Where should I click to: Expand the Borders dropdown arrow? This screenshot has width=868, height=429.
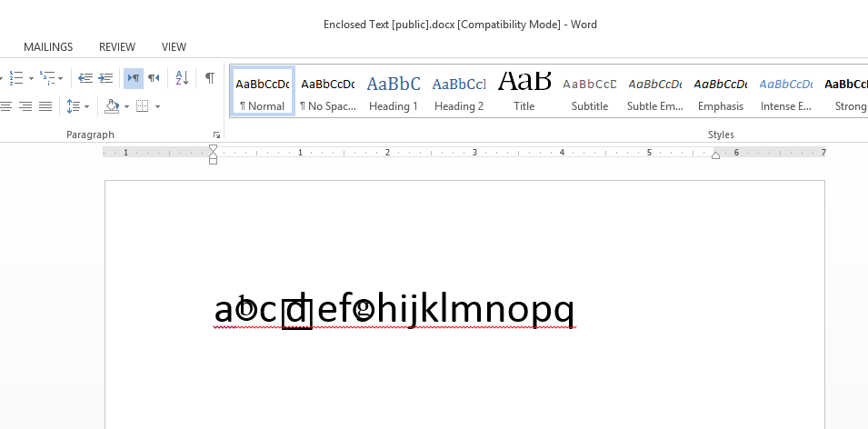(x=157, y=106)
